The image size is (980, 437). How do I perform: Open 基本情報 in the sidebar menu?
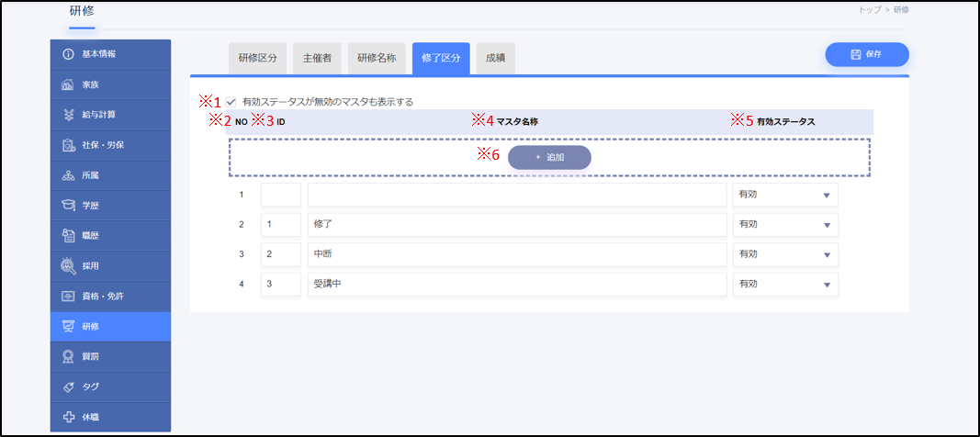click(x=110, y=54)
